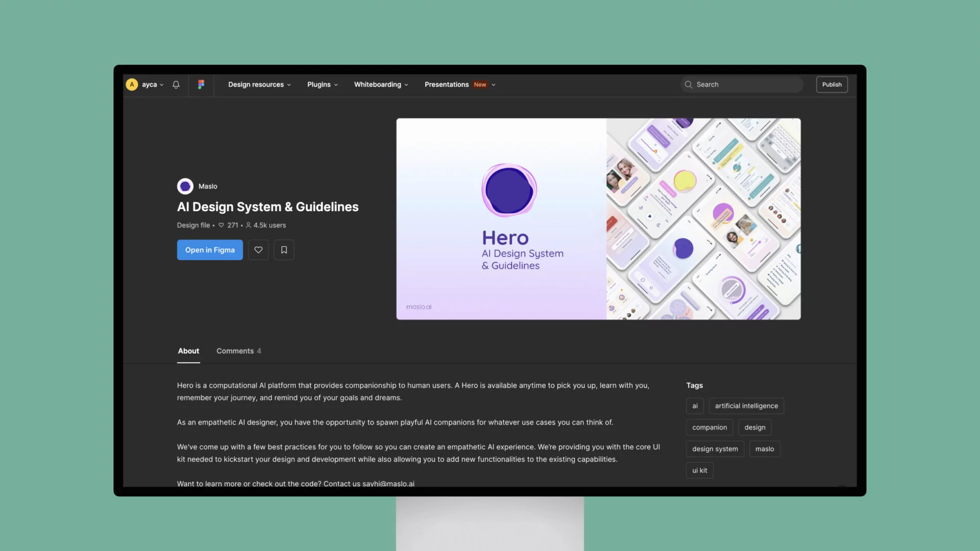Click the design system tag
The image size is (980, 551).
[715, 449]
